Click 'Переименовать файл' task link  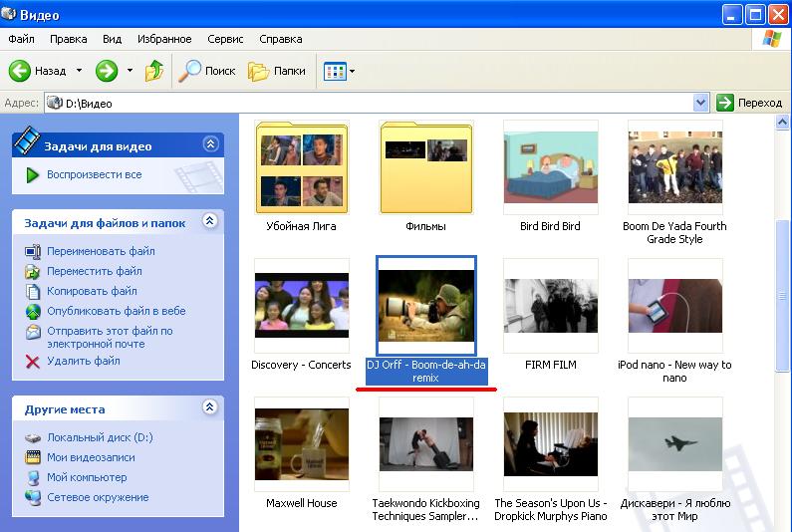101,251
